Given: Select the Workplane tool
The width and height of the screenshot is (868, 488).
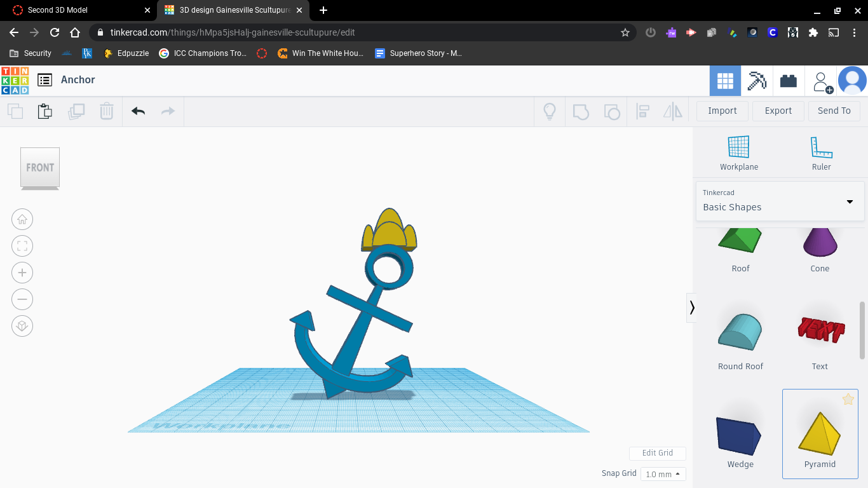Looking at the screenshot, I should point(738,153).
